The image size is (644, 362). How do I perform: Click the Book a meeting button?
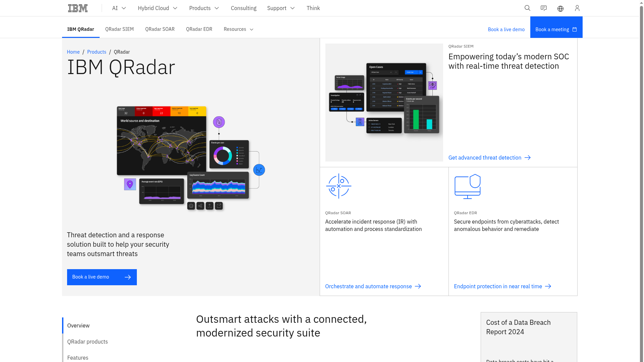pyautogui.click(x=556, y=27)
